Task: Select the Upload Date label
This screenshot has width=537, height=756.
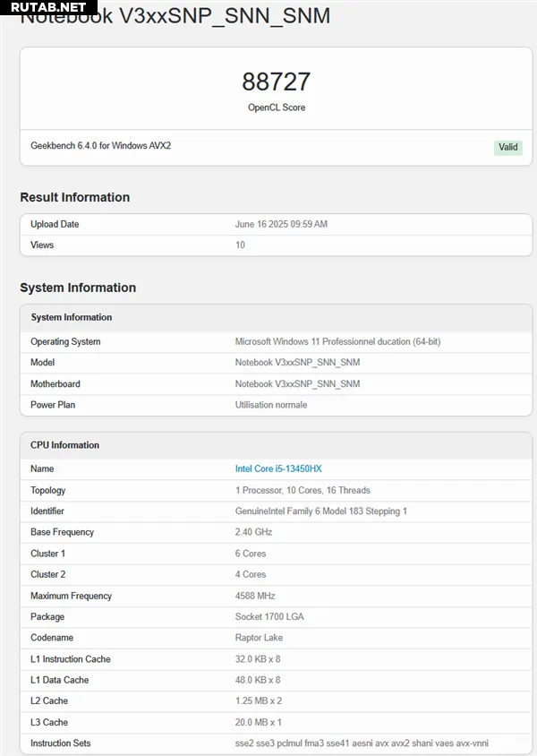Action: click(55, 224)
